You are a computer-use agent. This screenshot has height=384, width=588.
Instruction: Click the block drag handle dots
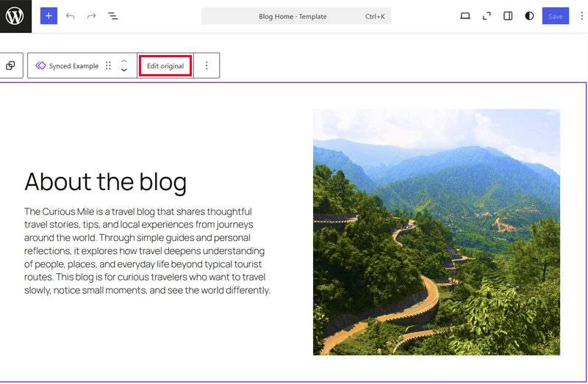click(108, 66)
